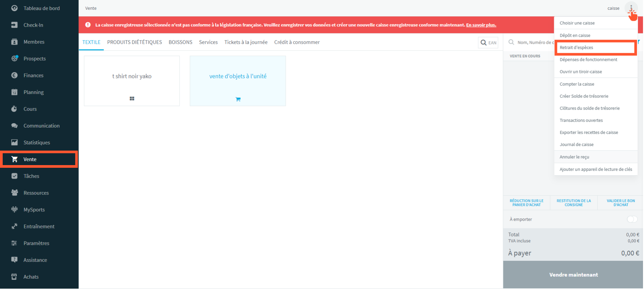
Task: Click the Communication chat bubbles icon
Action: tap(14, 126)
